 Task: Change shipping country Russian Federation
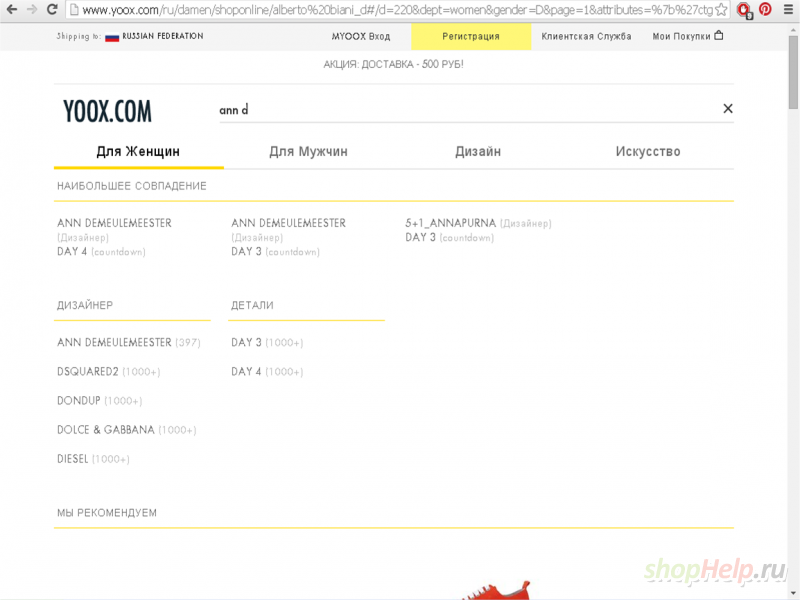pos(163,36)
